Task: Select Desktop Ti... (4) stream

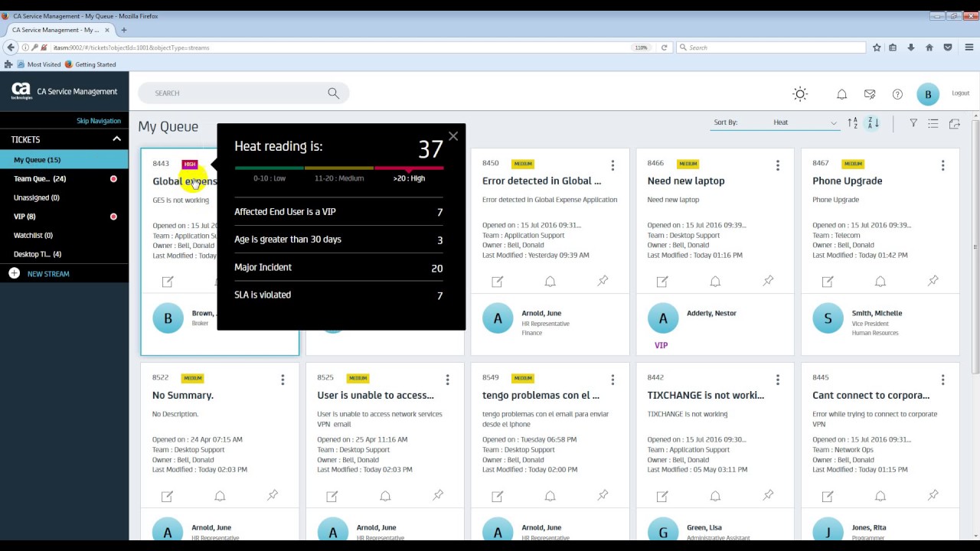Action: tap(64, 254)
